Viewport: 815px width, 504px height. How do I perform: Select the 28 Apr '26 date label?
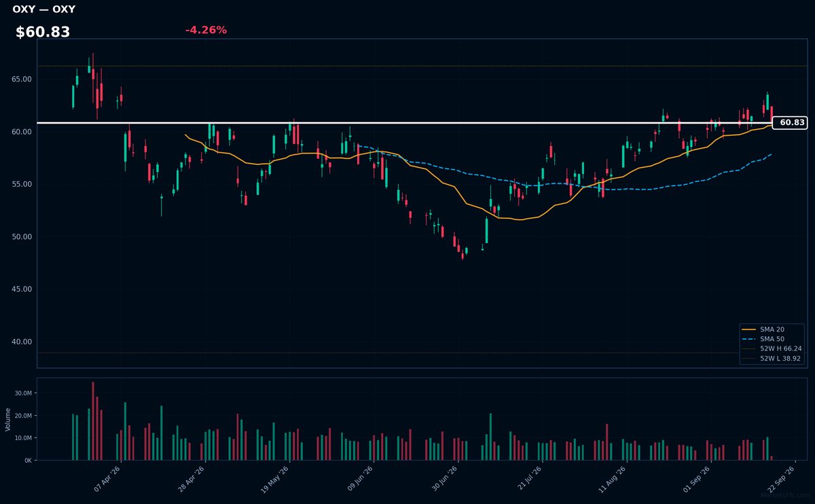[191, 479]
